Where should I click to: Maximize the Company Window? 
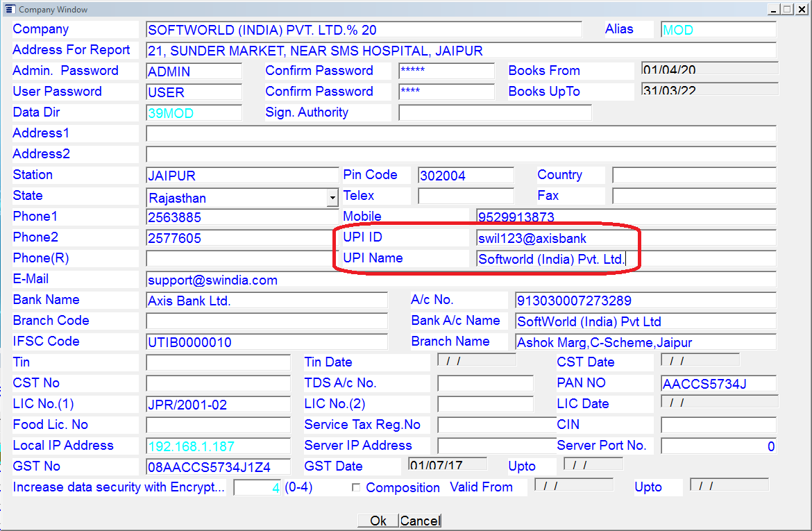787,9
